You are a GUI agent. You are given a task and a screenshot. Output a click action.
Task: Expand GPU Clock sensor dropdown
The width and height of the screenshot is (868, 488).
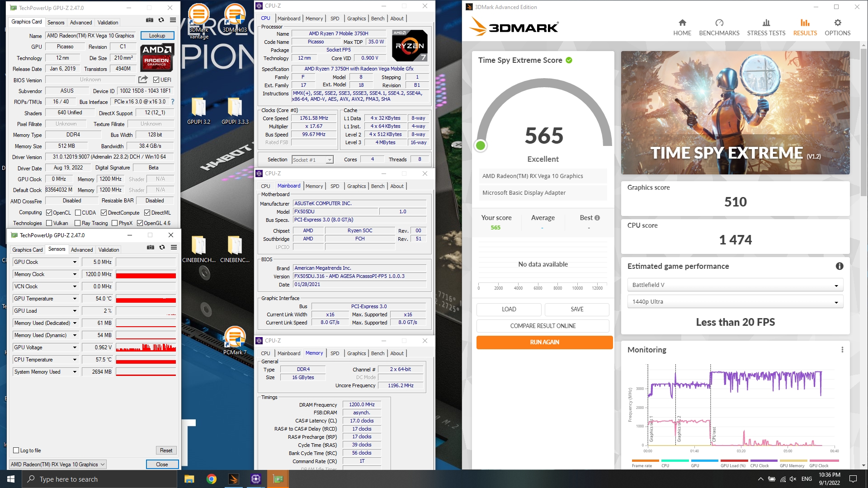click(x=75, y=262)
